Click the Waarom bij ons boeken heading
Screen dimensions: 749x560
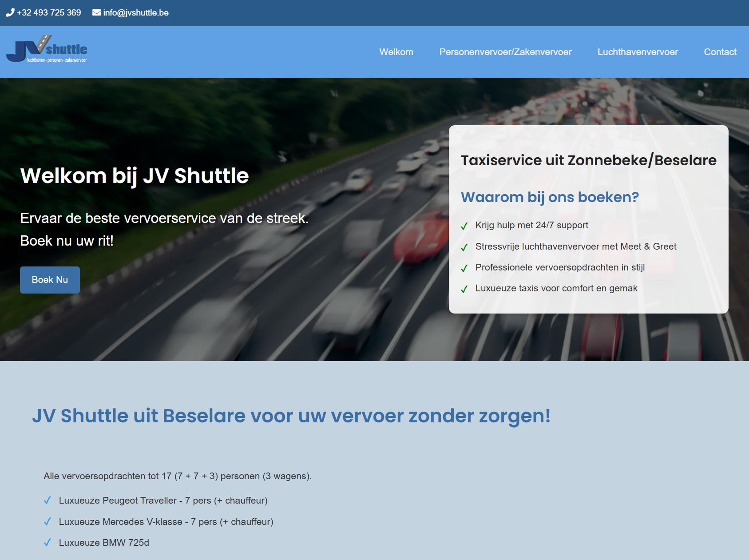click(x=550, y=197)
